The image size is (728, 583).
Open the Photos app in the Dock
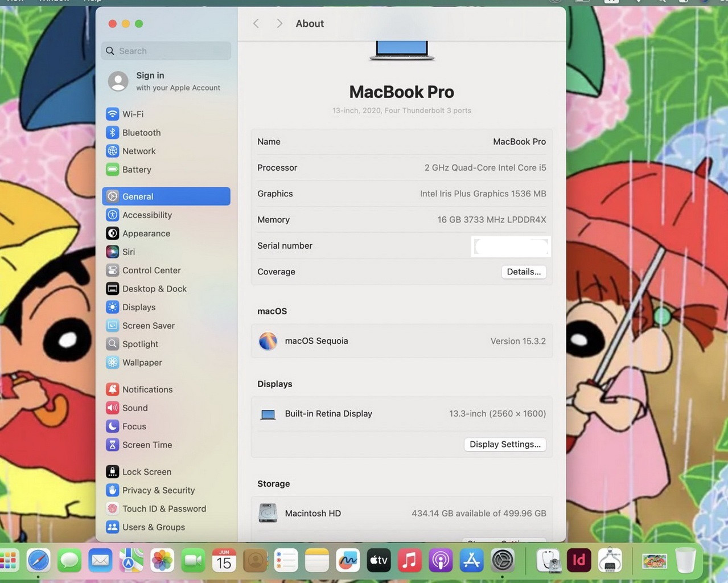162,561
